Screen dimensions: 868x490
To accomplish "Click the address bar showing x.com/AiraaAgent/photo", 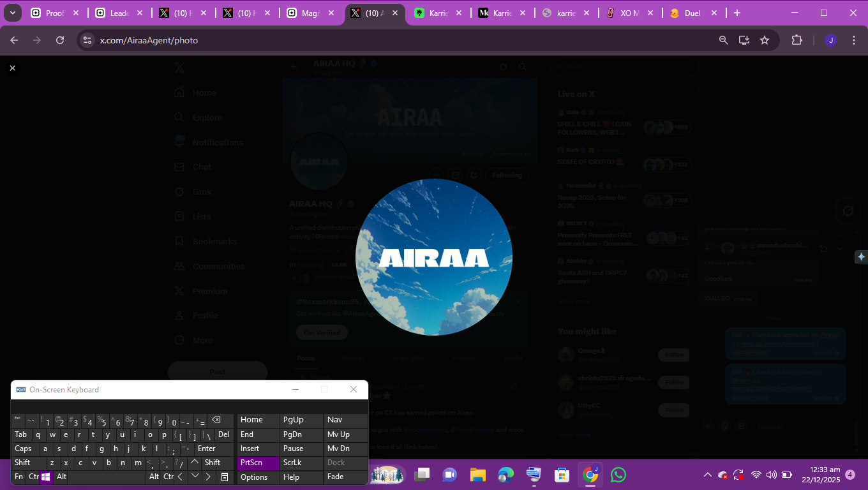I will click(x=383, y=40).
